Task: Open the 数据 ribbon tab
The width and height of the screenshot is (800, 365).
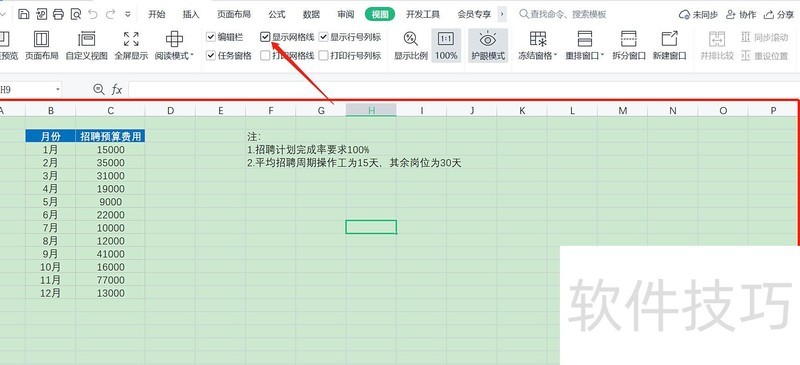Action: (311, 14)
